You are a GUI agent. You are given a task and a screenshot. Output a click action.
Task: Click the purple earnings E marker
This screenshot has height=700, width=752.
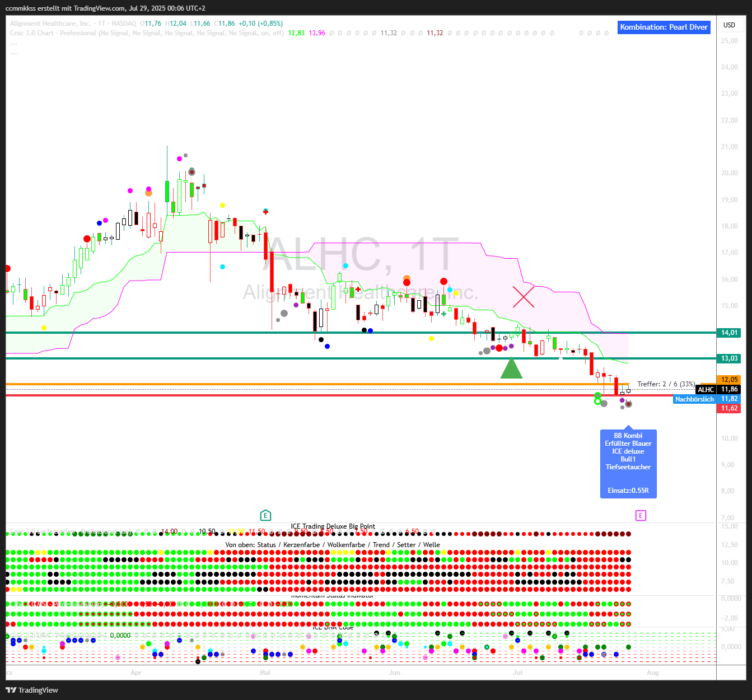click(x=641, y=515)
